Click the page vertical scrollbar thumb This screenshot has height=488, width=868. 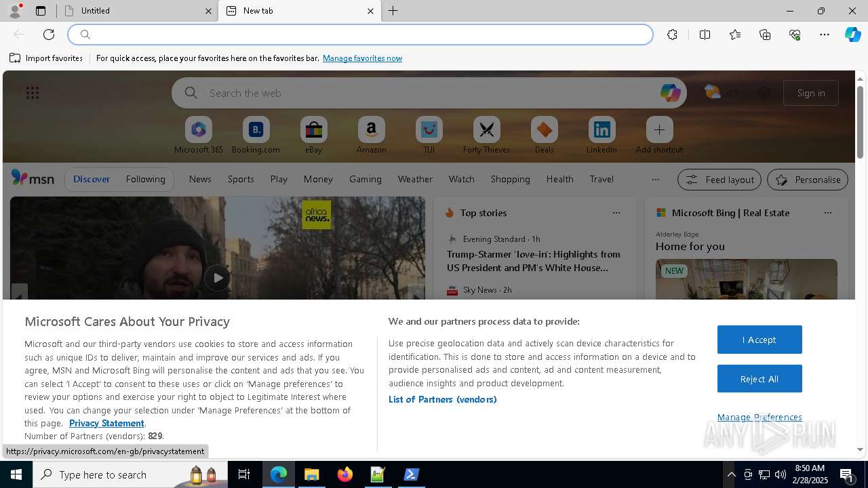(x=860, y=122)
